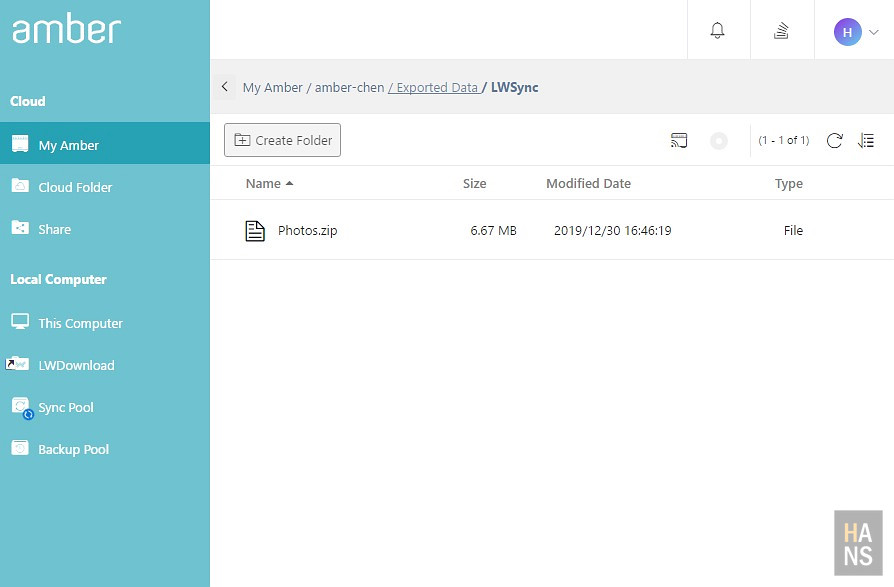
Task: Open Sync Pool in the sidebar
Action: (x=105, y=407)
